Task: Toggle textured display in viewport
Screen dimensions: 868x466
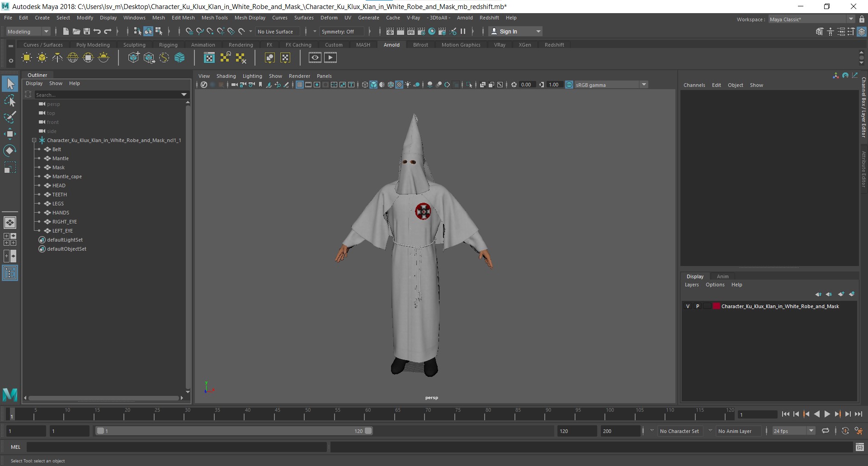Action: [399, 85]
